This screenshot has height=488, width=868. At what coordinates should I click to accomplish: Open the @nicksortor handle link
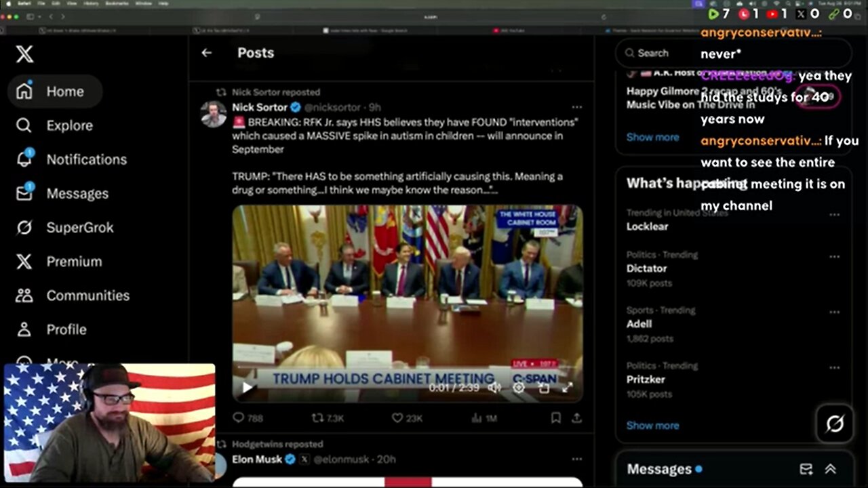tap(334, 107)
